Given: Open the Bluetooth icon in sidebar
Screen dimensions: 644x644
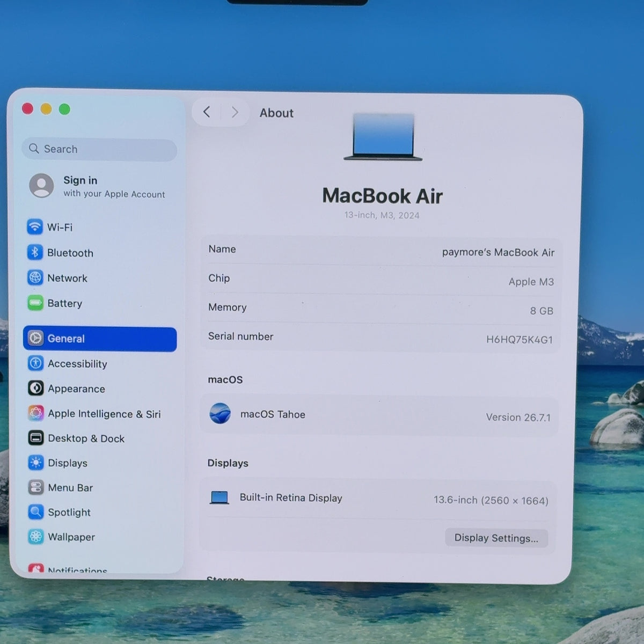Looking at the screenshot, I should click(x=35, y=252).
